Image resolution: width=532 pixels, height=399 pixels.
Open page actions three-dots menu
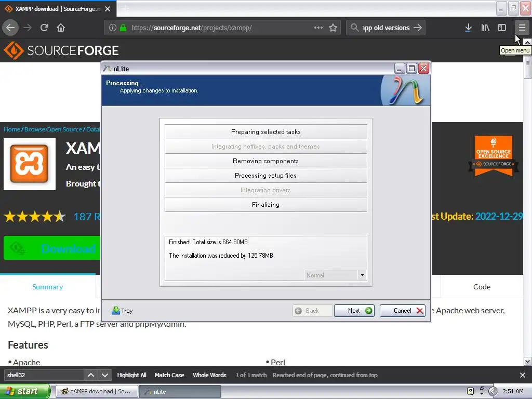click(x=318, y=28)
